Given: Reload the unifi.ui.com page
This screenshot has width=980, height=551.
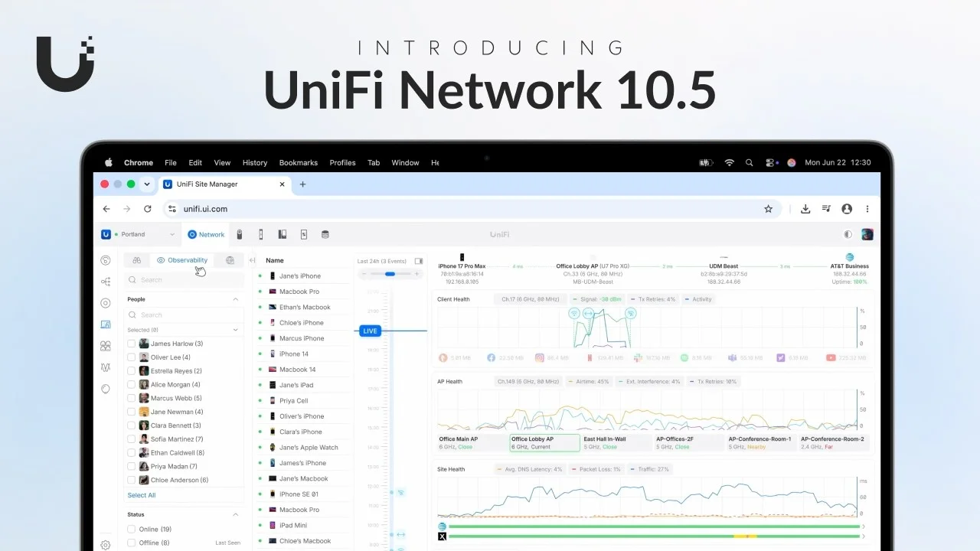Looking at the screenshot, I should (x=148, y=209).
